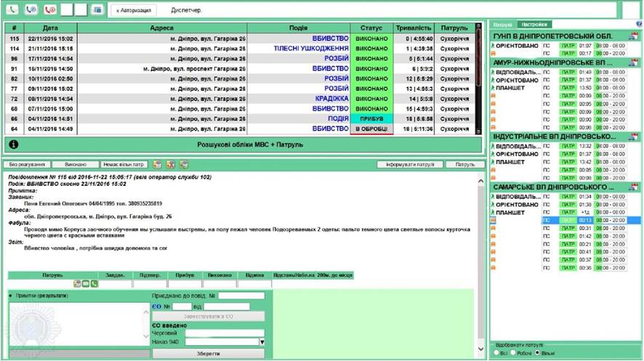The image size is (644, 361).
Task: Click the Інформувати патрулі button
Action: 410,164
